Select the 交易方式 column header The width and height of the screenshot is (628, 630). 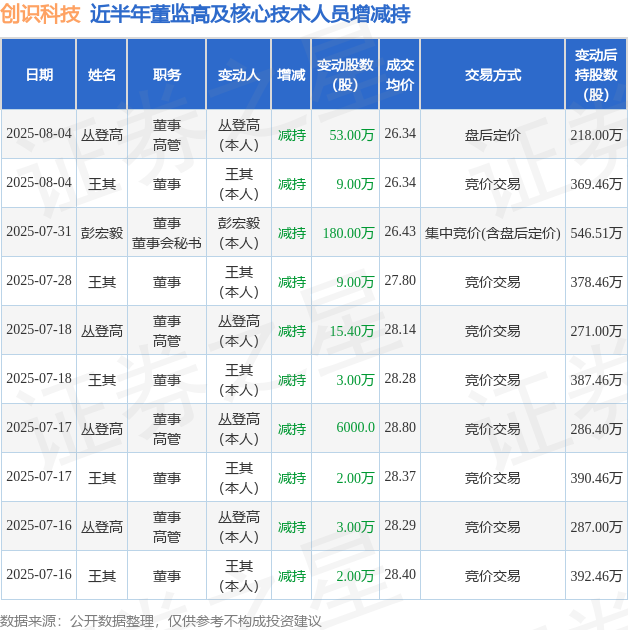(493, 74)
